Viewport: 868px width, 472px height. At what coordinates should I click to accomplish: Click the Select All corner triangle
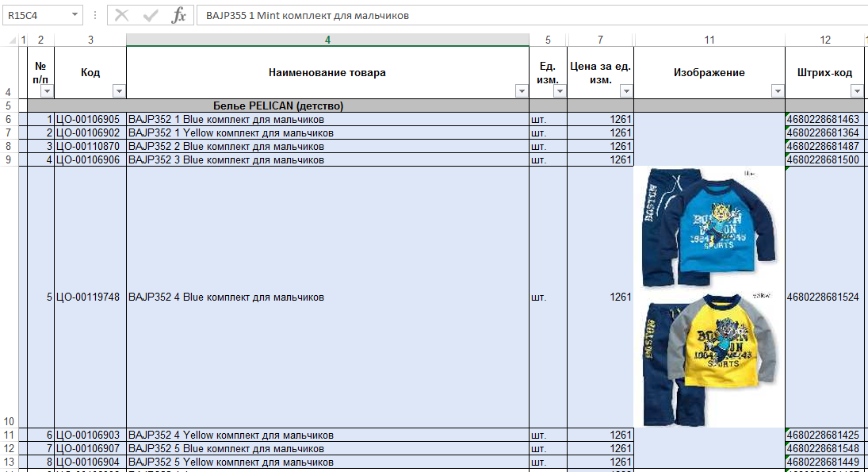coord(12,40)
